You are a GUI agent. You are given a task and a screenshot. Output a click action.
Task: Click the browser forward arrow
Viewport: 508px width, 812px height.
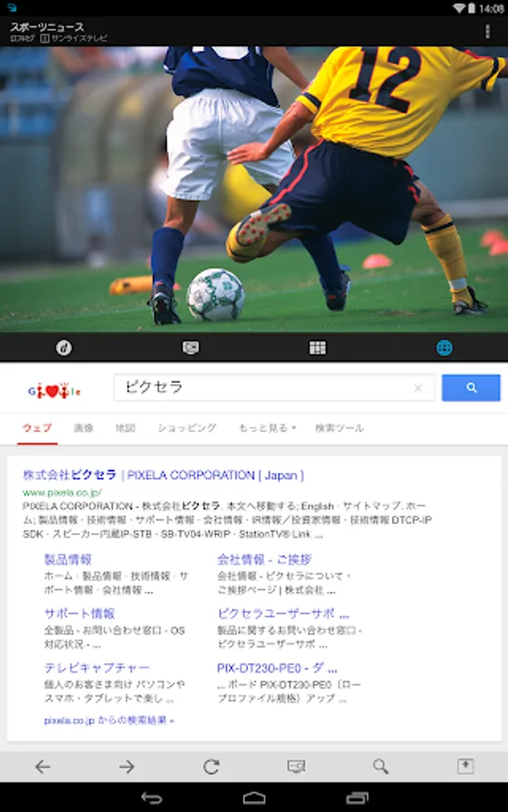pos(127,766)
